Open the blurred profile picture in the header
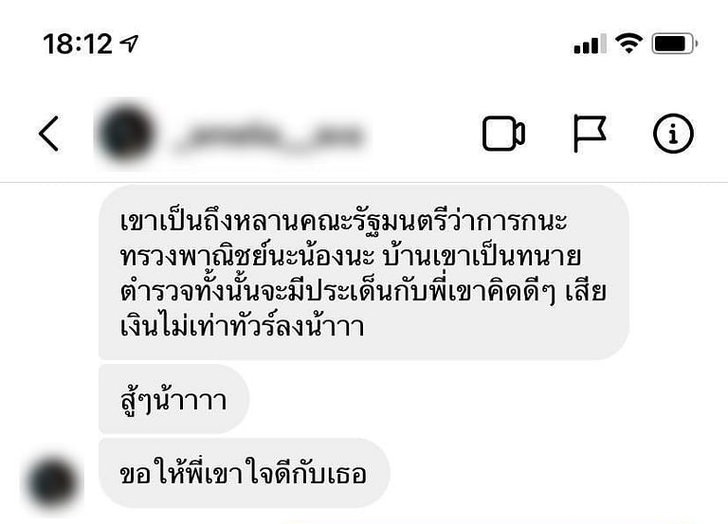Screen dimensions: 728x524 [x=126, y=133]
